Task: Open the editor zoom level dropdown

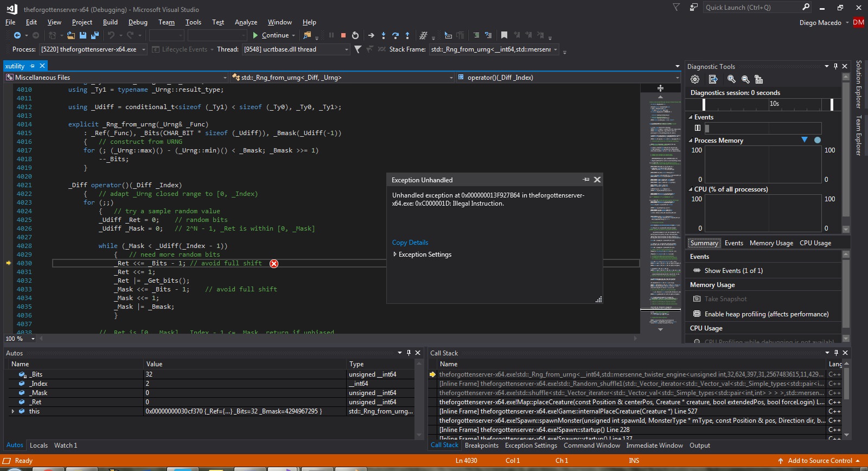Action: (x=33, y=339)
